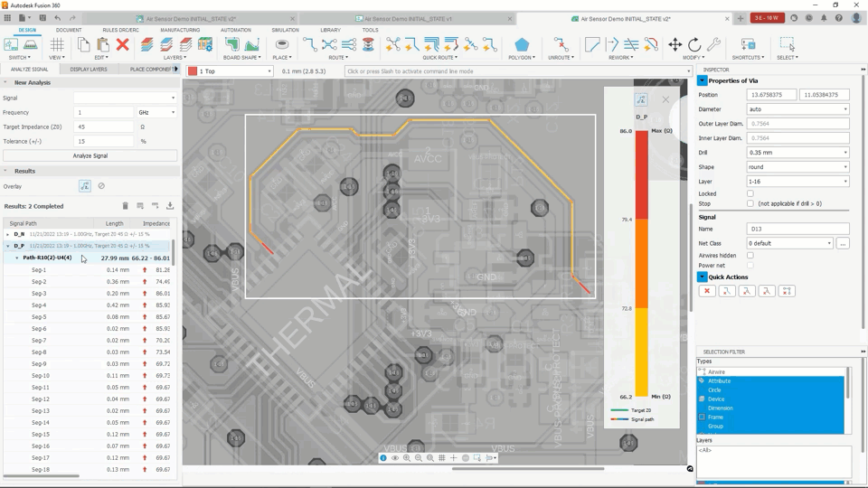Enable the Airwires hidden checkbox
This screenshot has width=868, height=488.
point(750,256)
